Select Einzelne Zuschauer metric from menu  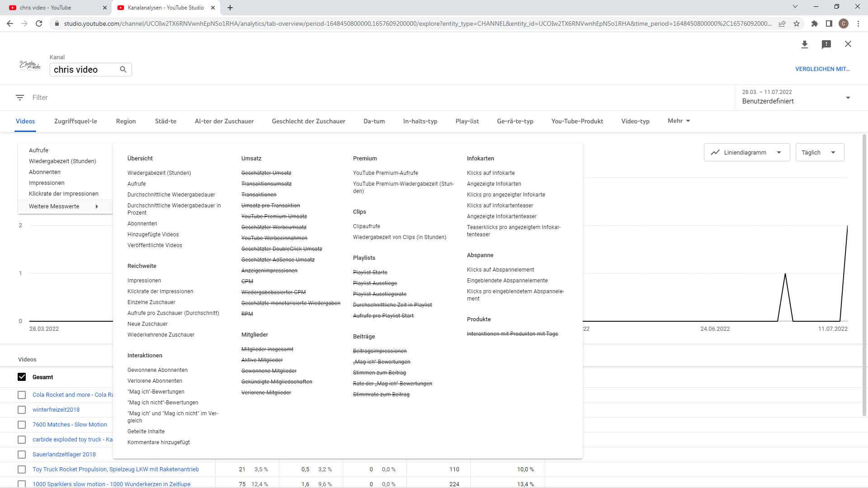[151, 302]
